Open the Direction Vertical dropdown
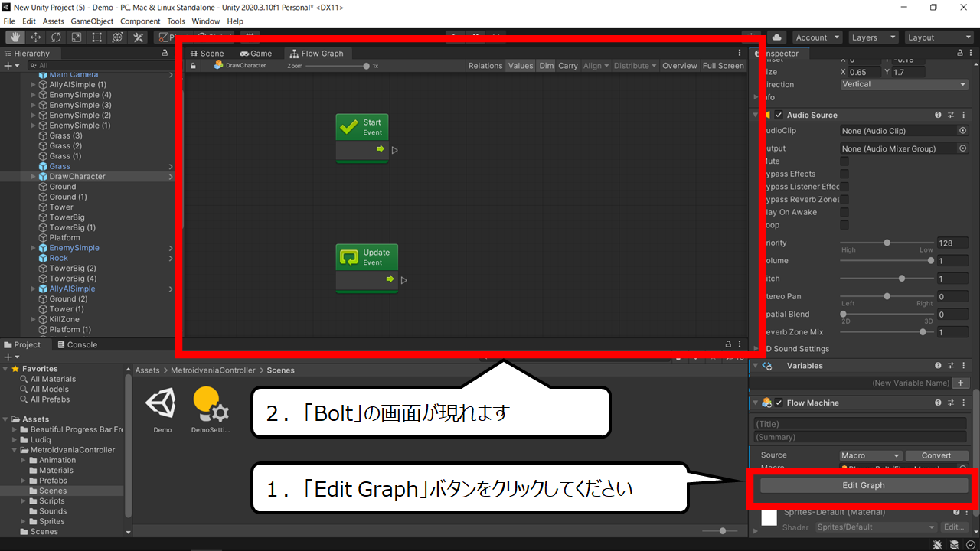This screenshot has height=551, width=980. [904, 84]
